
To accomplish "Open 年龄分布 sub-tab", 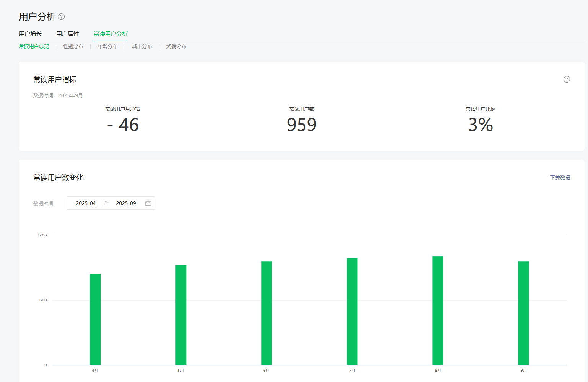I will tap(107, 46).
